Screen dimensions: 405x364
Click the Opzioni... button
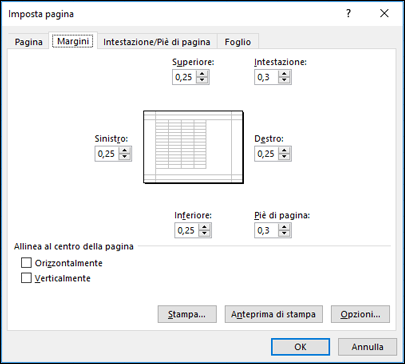point(360,314)
